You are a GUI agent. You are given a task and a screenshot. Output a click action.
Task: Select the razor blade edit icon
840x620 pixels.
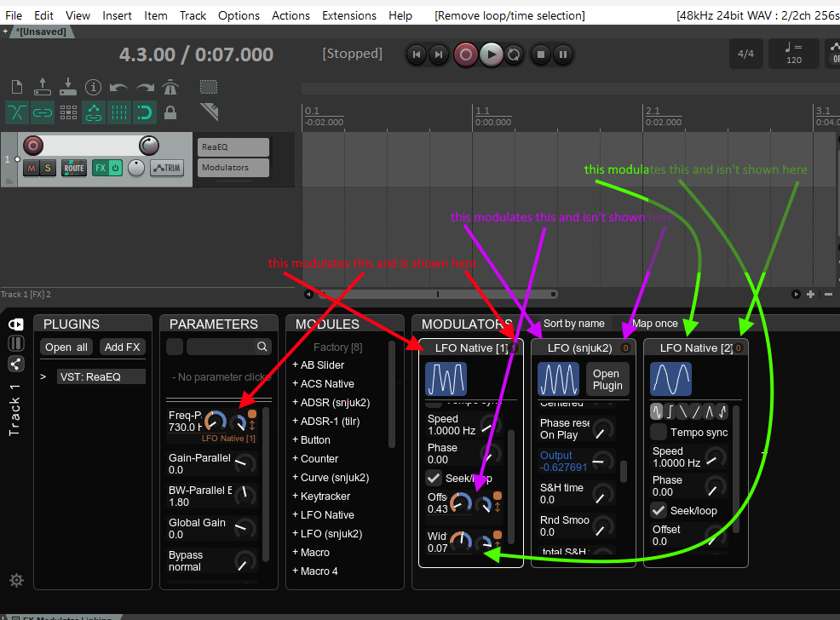click(210, 112)
